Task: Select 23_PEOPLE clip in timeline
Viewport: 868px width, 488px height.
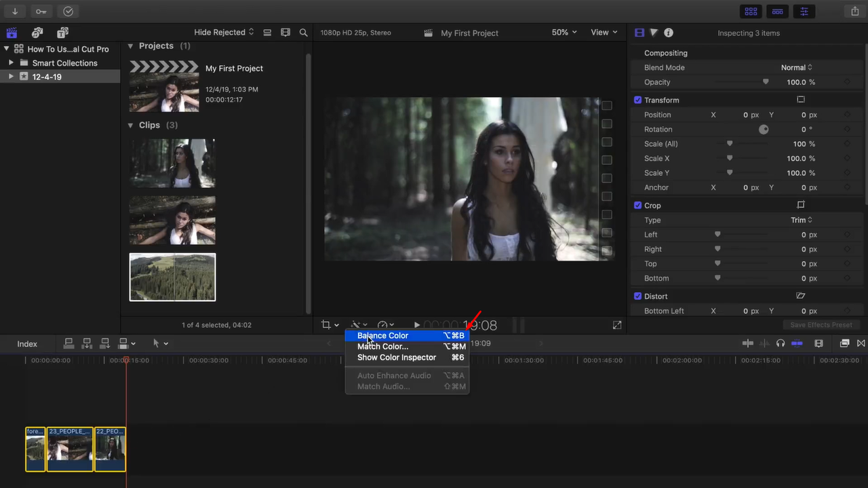Action: [70, 449]
